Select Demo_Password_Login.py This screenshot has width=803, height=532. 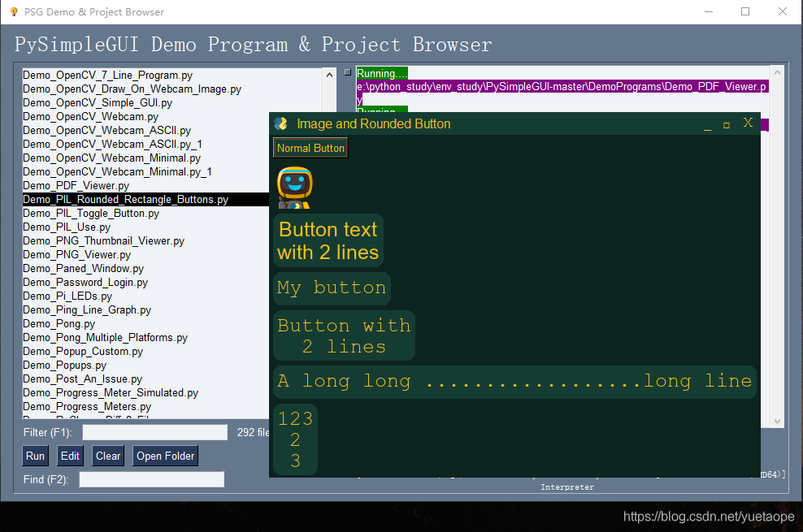pyautogui.click(x=85, y=283)
